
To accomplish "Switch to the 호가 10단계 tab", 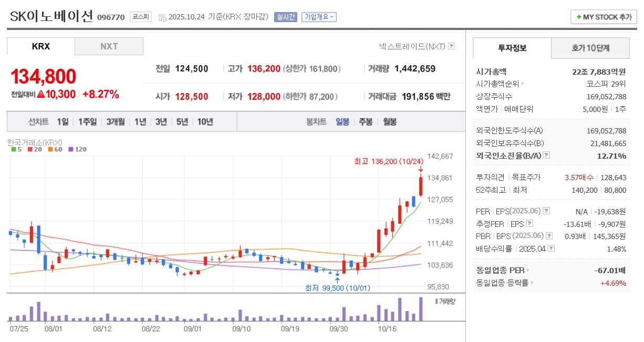I will 590,48.
